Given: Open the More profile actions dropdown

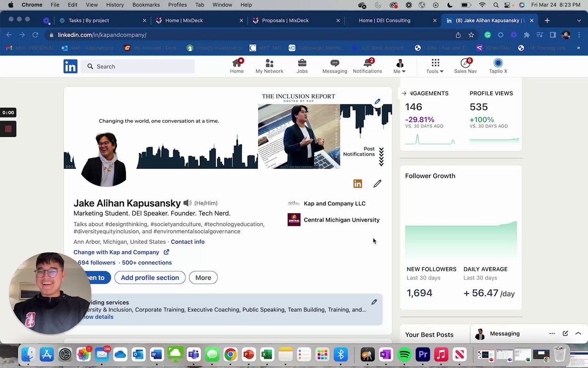Looking at the screenshot, I should (203, 277).
